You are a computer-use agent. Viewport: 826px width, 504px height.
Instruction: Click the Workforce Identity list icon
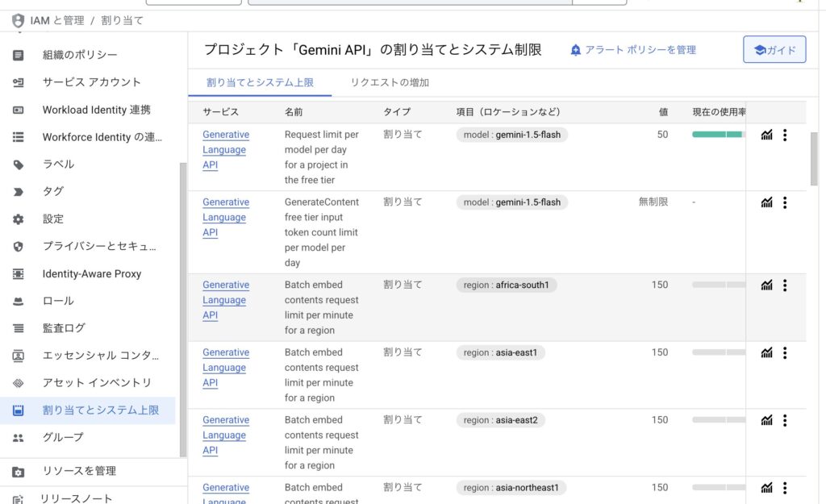18,137
